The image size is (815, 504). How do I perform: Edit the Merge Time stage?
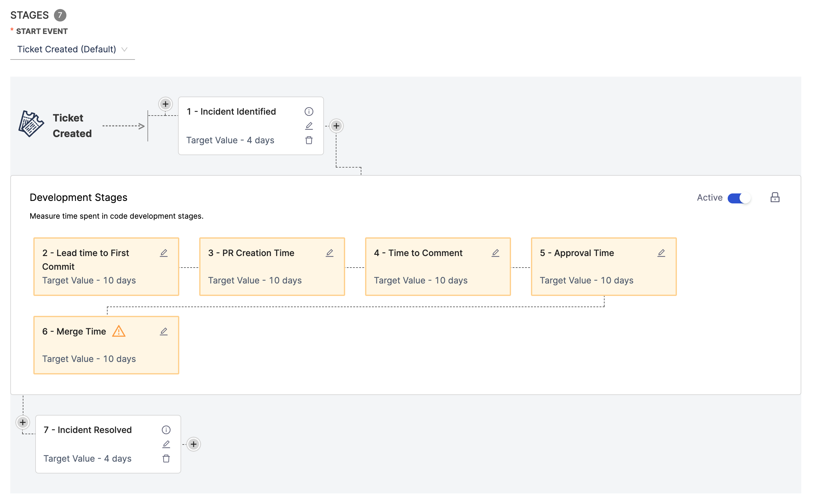pyautogui.click(x=163, y=331)
